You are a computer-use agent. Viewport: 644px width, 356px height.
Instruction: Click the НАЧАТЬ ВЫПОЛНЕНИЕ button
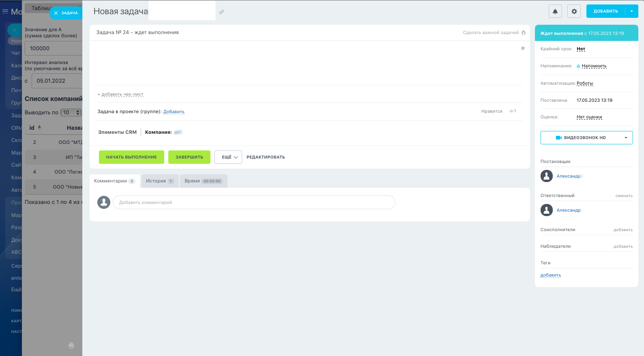click(131, 157)
